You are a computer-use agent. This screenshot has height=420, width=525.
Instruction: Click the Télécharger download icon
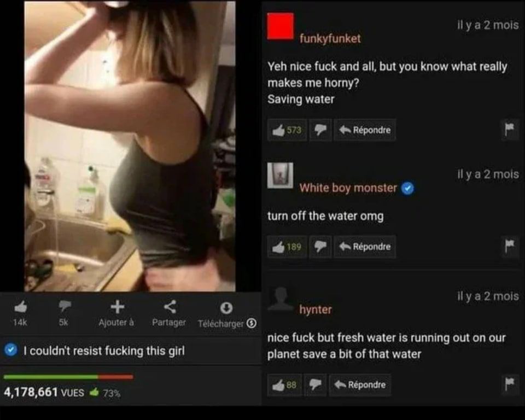point(226,308)
